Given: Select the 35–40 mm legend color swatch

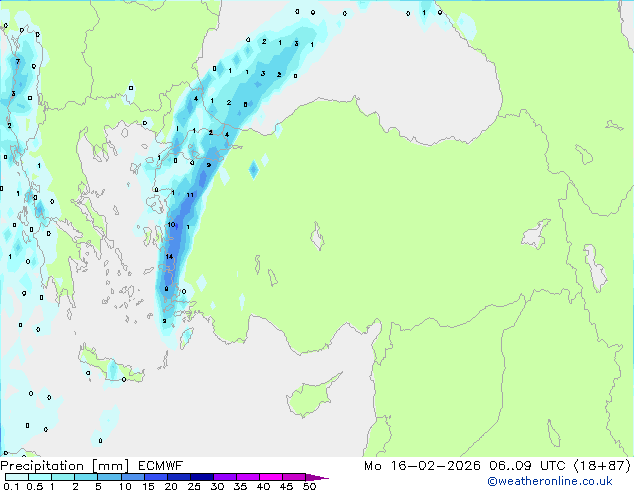Looking at the screenshot, I should pyautogui.click(x=247, y=477).
